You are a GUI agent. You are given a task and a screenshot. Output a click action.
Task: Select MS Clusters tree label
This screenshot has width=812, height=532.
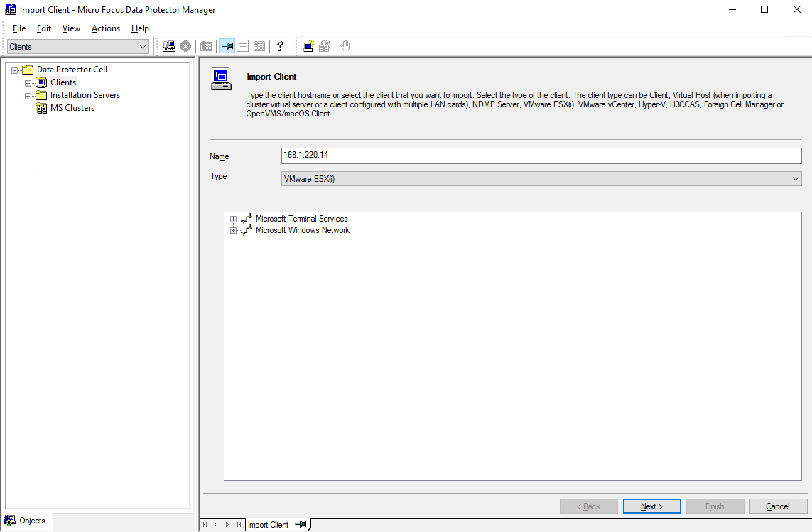[72, 108]
